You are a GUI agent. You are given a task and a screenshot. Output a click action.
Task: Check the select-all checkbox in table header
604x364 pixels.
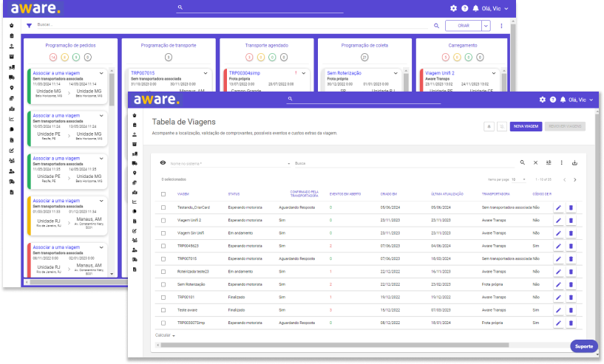click(163, 194)
